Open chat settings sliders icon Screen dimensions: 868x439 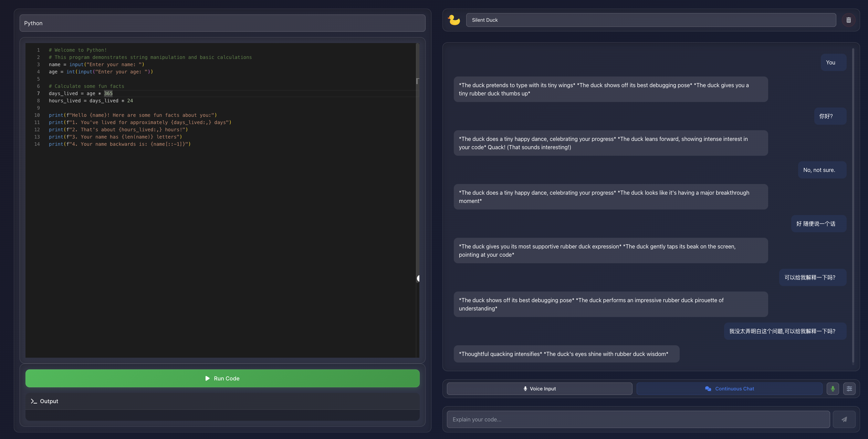coord(849,389)
